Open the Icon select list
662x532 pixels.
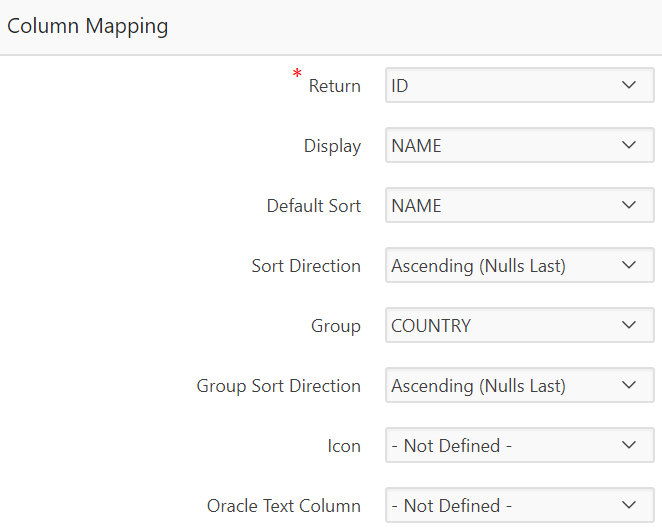tap(500, 446)
